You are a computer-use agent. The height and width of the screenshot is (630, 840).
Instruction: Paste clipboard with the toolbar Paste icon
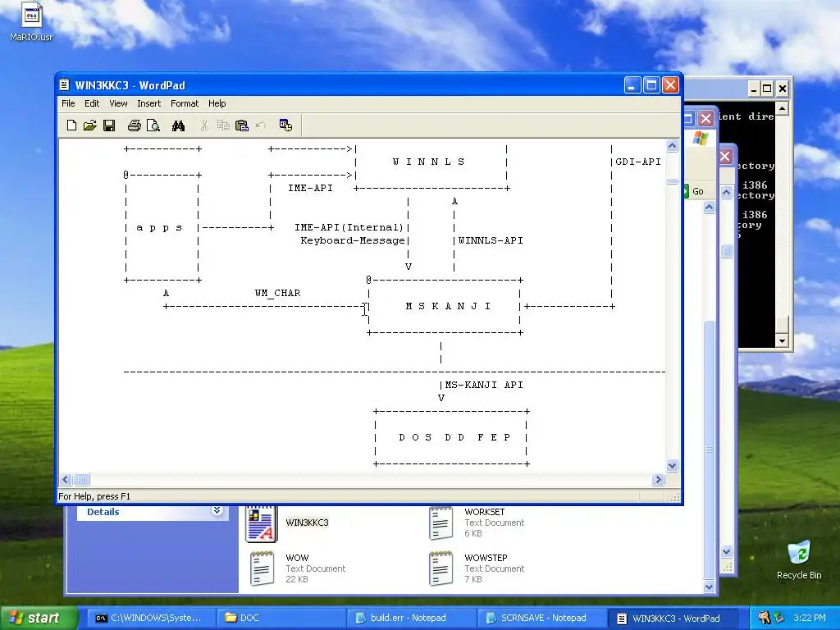242,126
